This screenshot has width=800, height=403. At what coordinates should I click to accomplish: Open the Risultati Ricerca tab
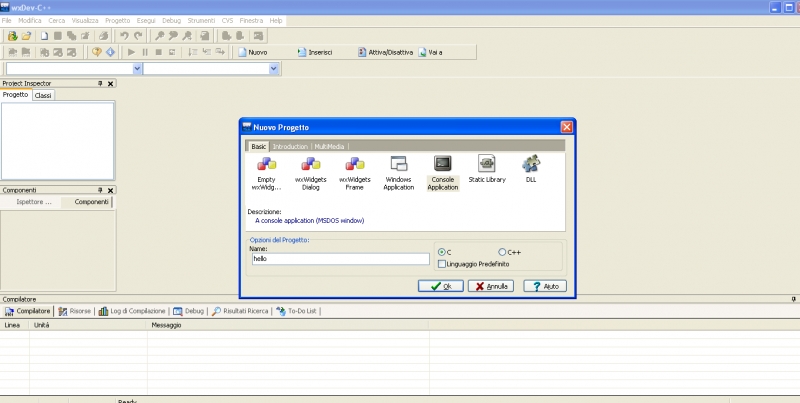(240, 311)
